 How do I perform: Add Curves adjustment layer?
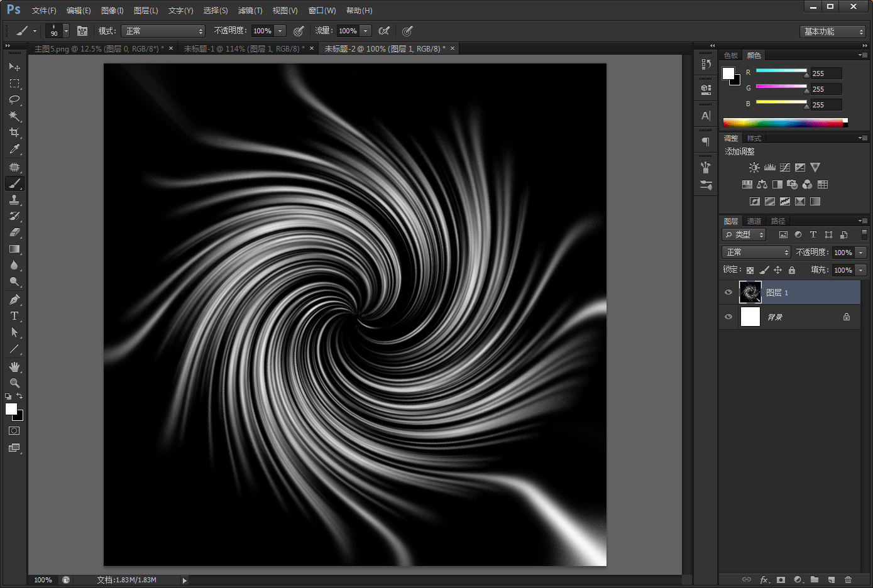(785, 168)
